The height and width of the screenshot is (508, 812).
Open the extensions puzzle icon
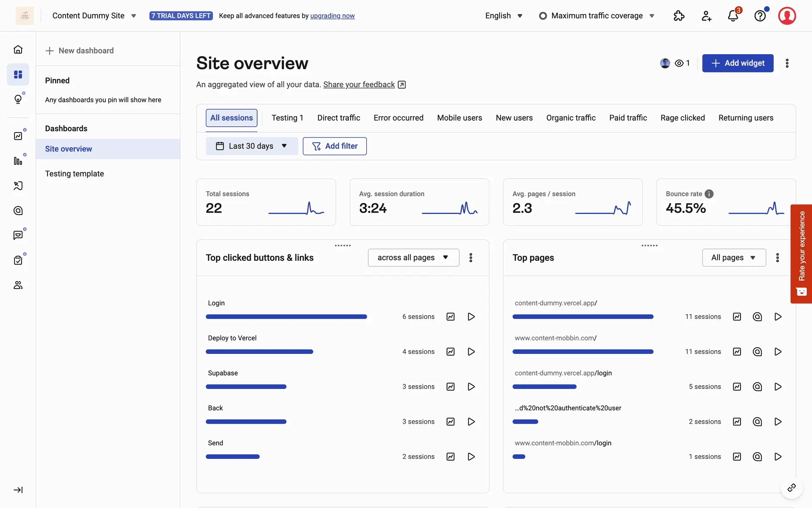(x=679, y=16)
